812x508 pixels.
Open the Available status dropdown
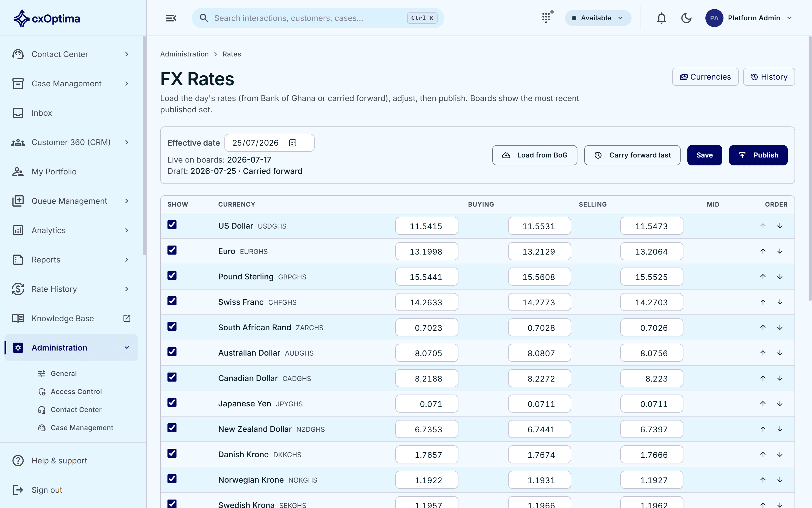click(598, 18)
